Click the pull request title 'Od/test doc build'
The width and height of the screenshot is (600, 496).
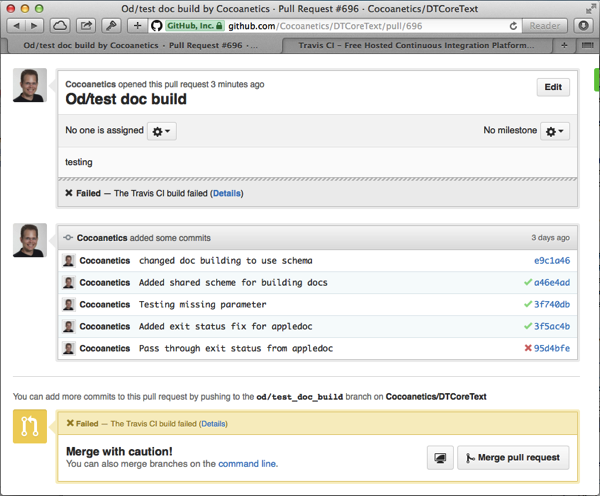click(x=126, y=99)
